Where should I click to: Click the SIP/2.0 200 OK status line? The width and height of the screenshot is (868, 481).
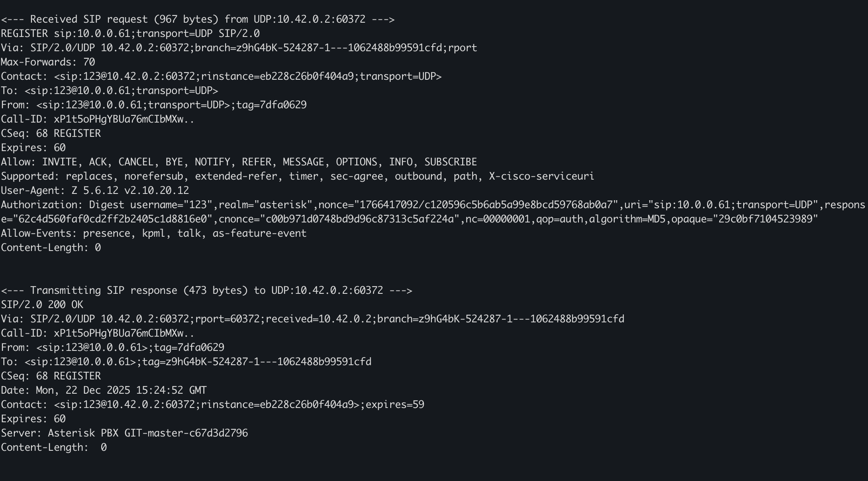pyautogui.click(x=42, y=305)
